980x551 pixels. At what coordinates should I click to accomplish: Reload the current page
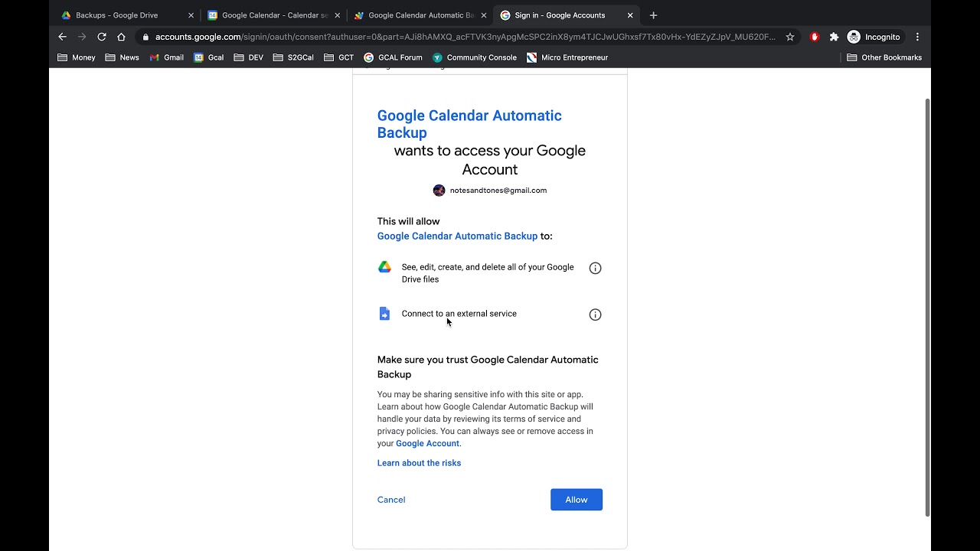pos(102,37)
